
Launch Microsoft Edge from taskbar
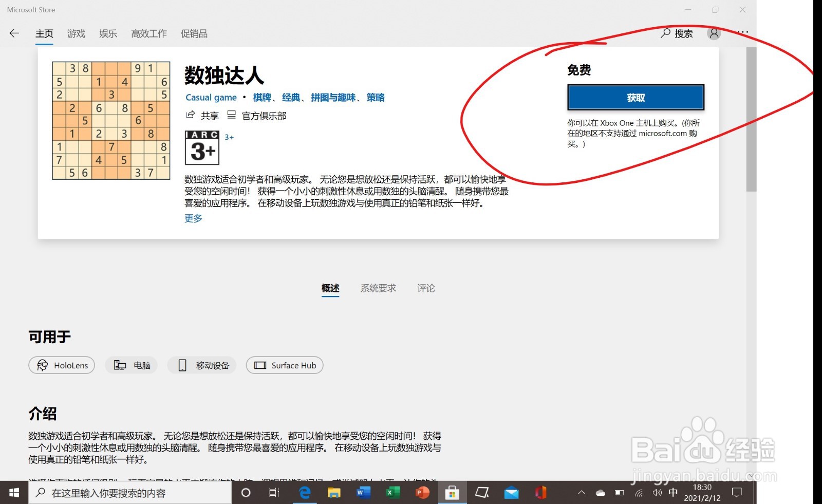305,493
